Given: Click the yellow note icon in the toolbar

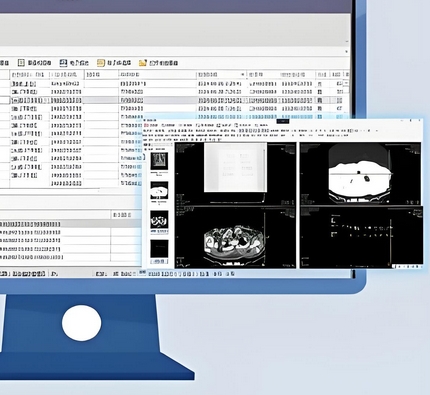Looking at the screenshot, I should pyautogui.click(x=101, y=63).
